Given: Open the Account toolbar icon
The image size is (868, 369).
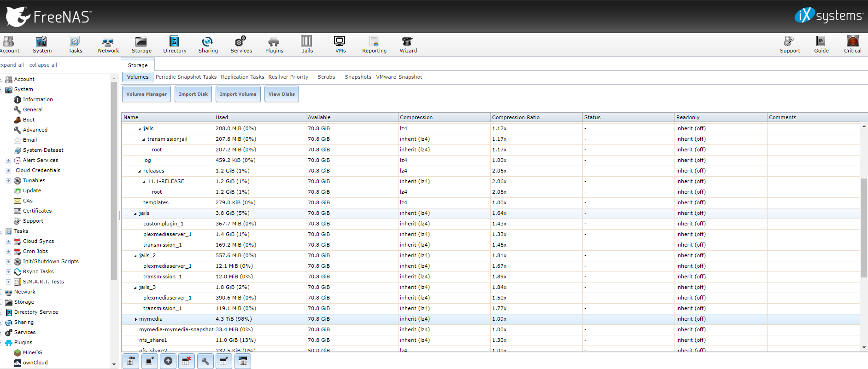Looking at the screenshot, I should pos(9,45).
